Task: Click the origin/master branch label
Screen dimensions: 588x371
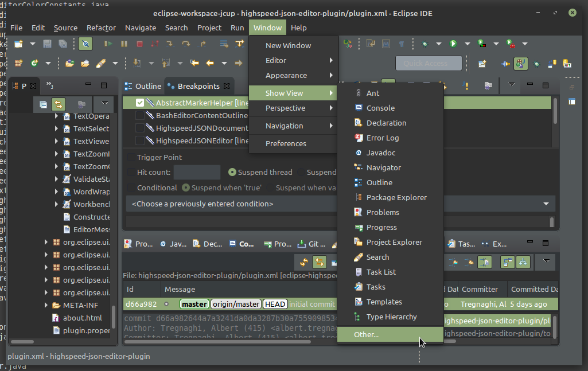Action: click(x=236, y=304)
